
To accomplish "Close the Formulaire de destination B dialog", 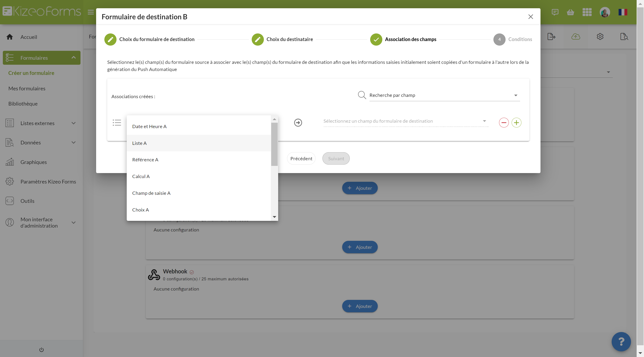I will tap(531, 17).
